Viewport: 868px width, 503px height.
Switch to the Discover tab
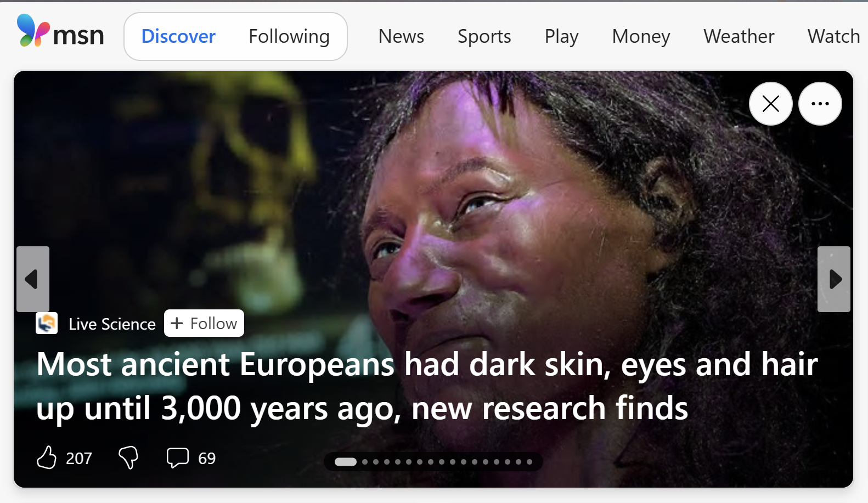click(178, 36)
